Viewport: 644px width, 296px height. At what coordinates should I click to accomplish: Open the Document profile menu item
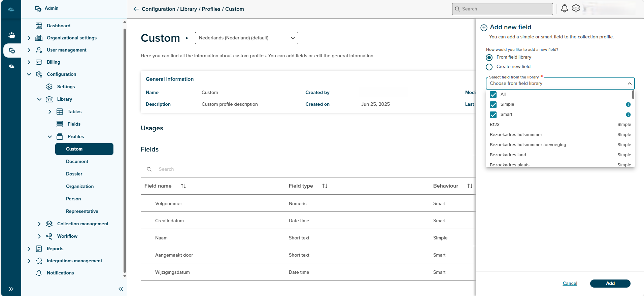77,162
